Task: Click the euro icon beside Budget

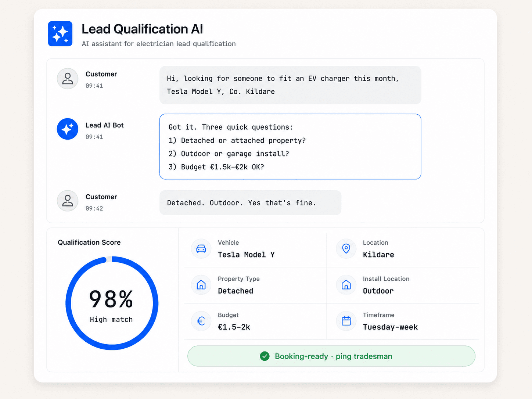Action: pyautogui.click(x=201, y=321)
